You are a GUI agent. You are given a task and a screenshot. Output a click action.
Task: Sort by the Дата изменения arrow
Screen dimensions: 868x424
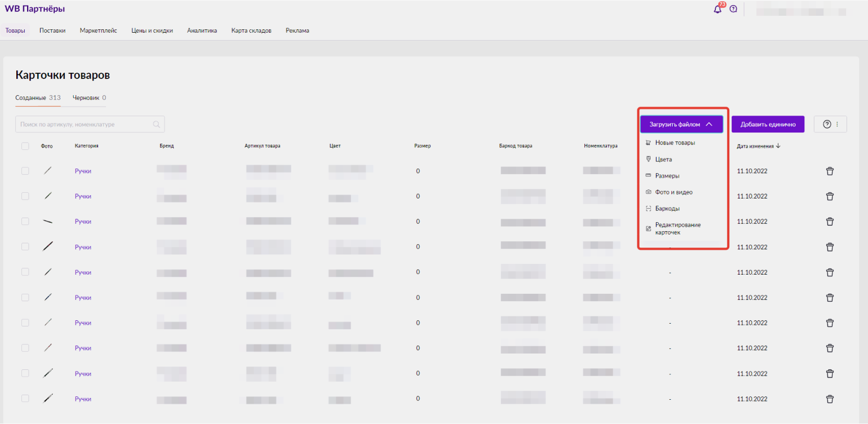pos(778,146)
